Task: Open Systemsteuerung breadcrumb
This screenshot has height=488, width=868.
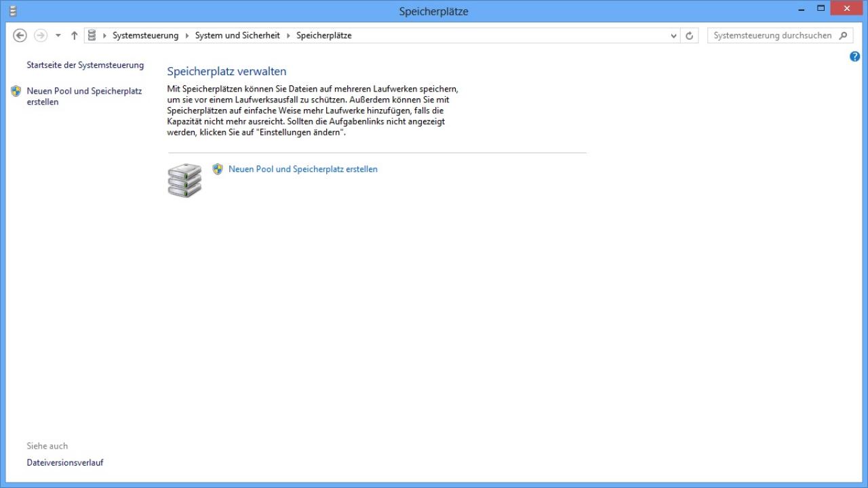Action: (145, 35)
